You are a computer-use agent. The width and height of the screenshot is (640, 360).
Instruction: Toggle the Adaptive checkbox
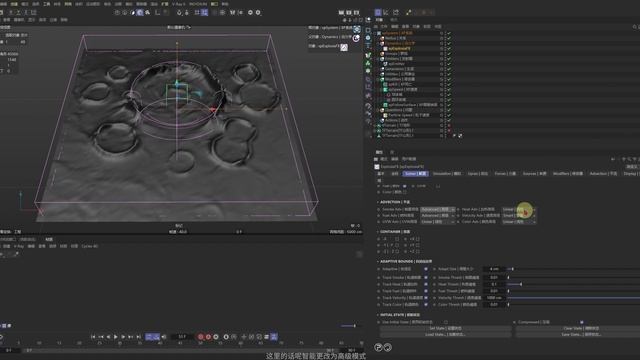pyautogui.click(x=426, y=269)
